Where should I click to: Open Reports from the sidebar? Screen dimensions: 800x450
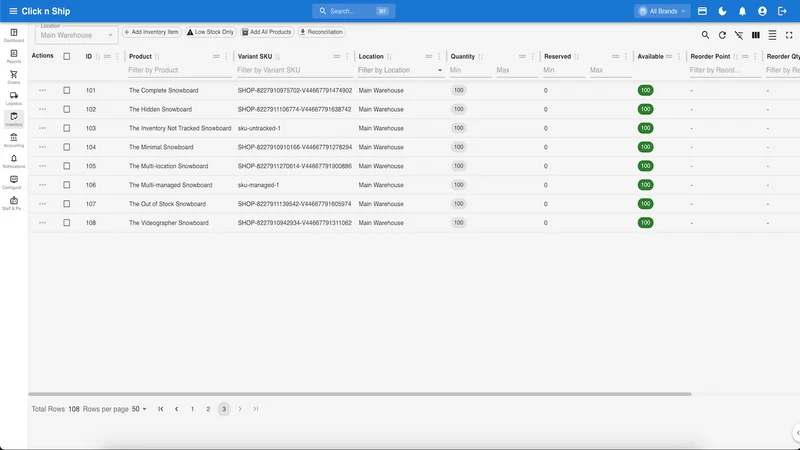(14, 56)
